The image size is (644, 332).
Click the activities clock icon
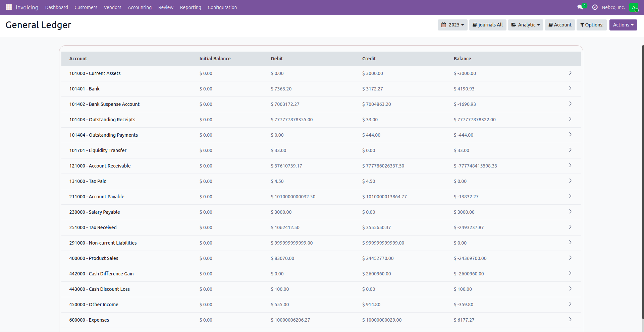coord(595,7)
